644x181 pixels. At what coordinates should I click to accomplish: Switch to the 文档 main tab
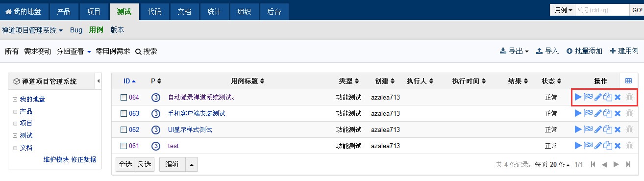pyautogui.click(x=184, y=11)
